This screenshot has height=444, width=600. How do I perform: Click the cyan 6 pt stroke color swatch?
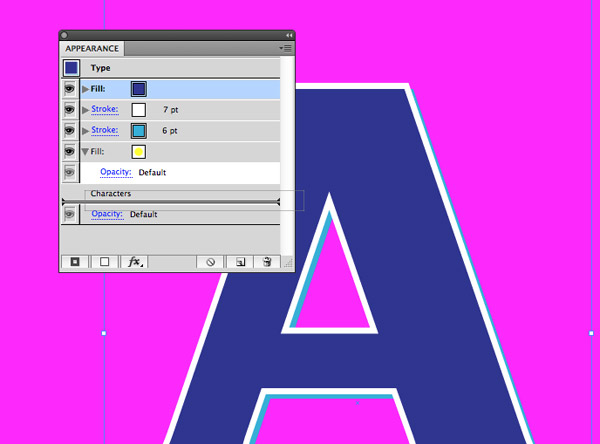(139, 131)
